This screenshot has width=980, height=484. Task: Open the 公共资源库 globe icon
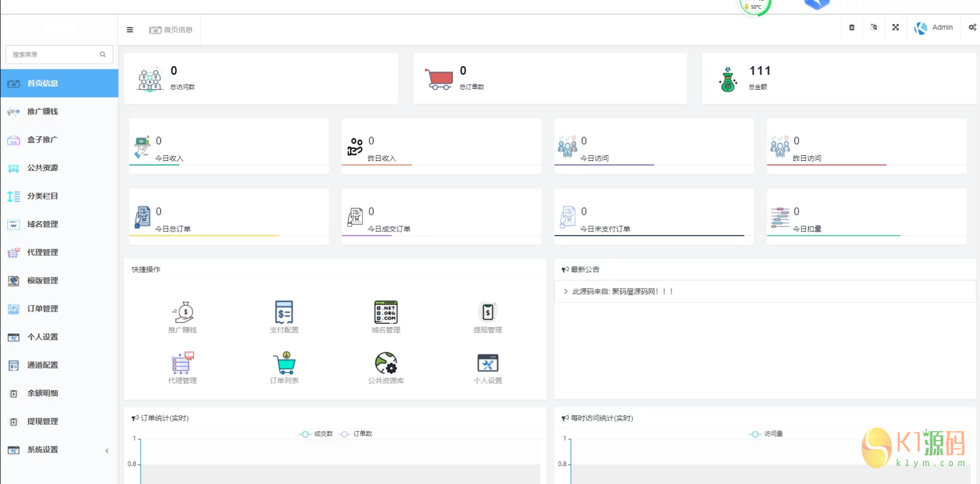click(x=386, y=363)
